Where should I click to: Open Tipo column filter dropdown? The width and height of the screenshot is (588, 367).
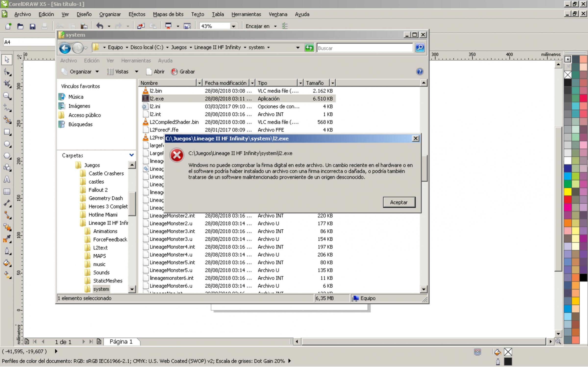pos(300,83)
